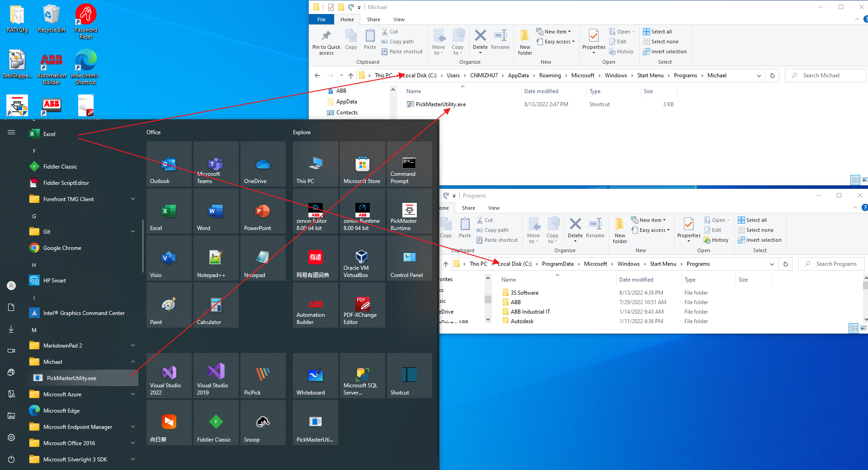868x470 pixels.
Task: Click the Search Michael field
Action: click(826, 75)
